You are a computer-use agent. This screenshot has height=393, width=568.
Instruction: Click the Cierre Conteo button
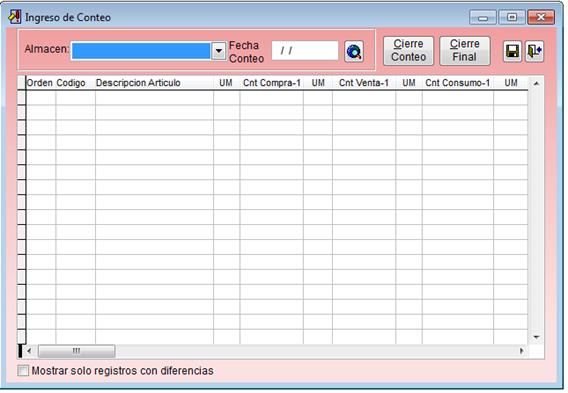pos(408,51)
